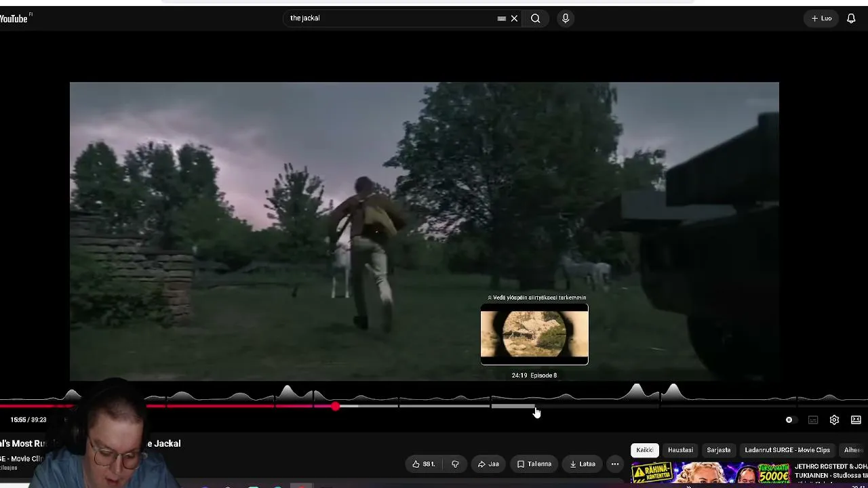Viewport: 868px width, 488px height.
Task: Share the video with the "Jaa" button
Action: click(488, 464)
